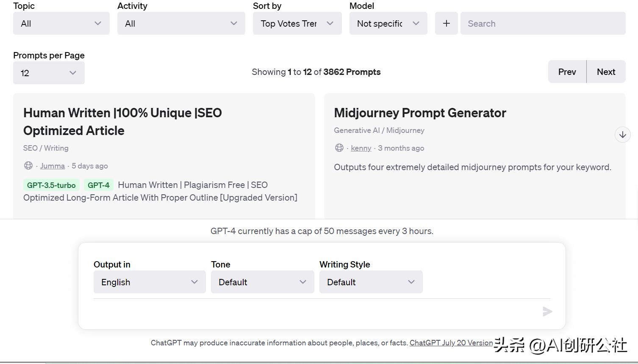Open the Sort by Top Votes dropdown

tap(297, 24)
